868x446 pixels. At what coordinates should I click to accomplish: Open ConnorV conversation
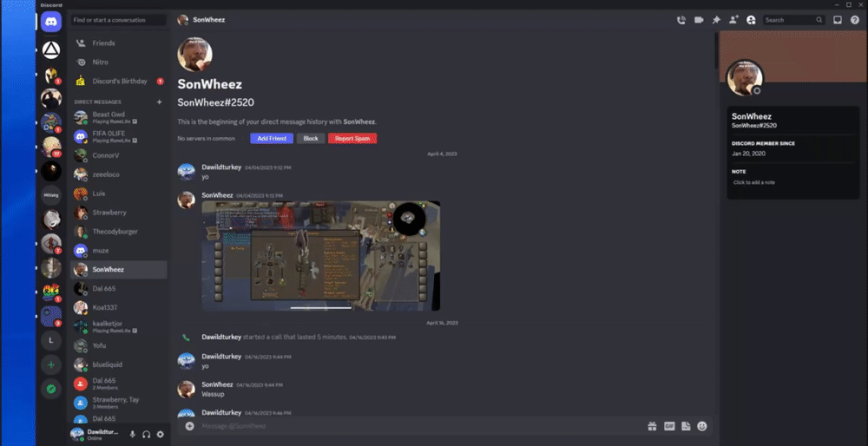(119, 155)
